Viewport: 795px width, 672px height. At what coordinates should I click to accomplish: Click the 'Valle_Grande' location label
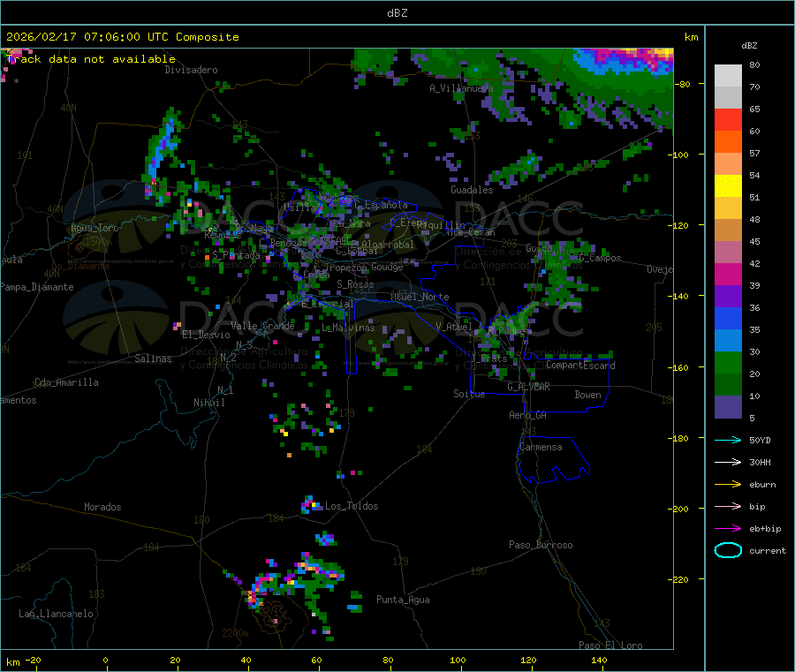click(262, 326)
